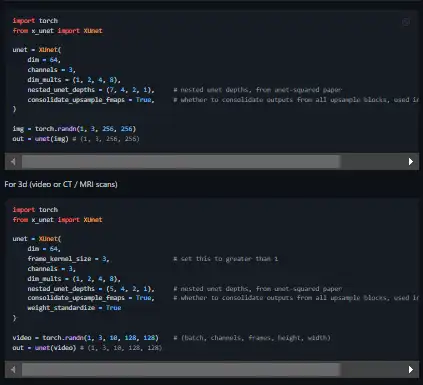This screenshot has width=423, height=385.
Task: Click line 'out = unet(video)'
Action: [44, 348]
